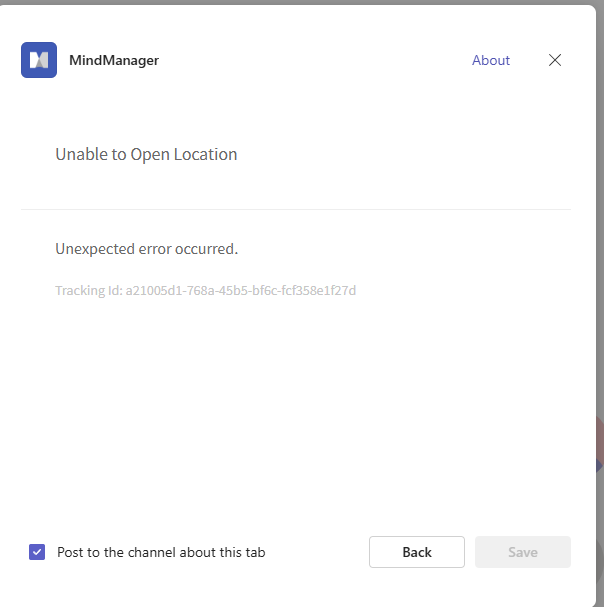Click the divider line below the heading
This screenshot has width=604, height=607.
click(x=296, y=210)
